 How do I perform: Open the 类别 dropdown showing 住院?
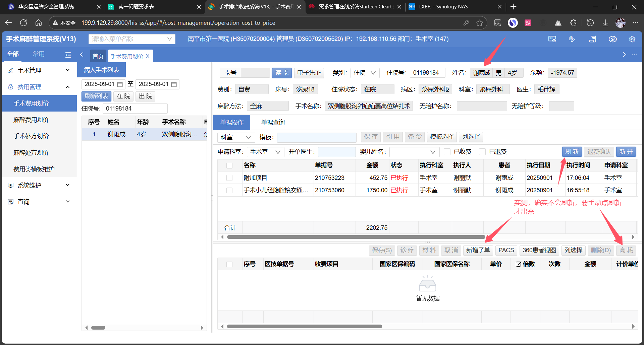(365, 73)
